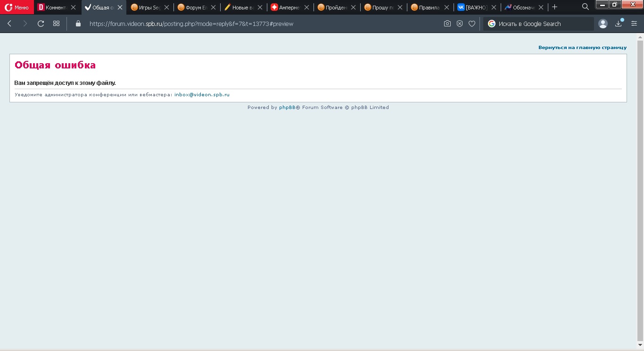Reload the current page
644x351 pixels.
(41, 24)
